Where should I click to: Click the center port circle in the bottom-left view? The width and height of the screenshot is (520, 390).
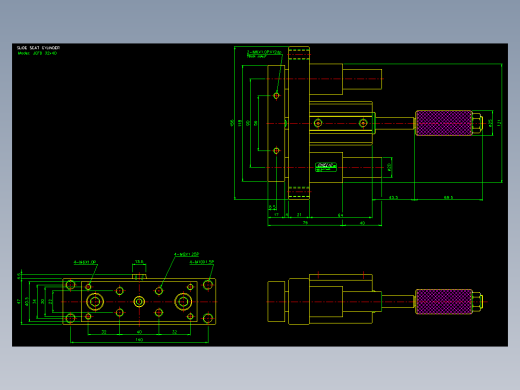(139, 302)
